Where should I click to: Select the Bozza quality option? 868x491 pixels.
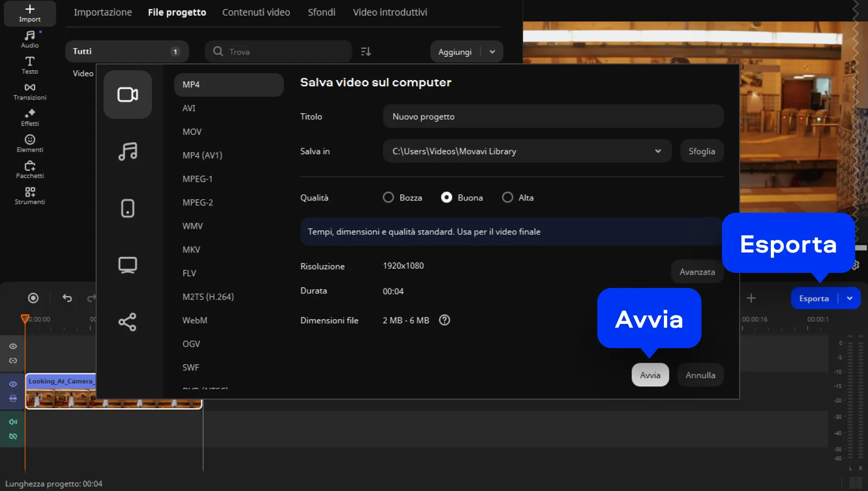(388, 198)
